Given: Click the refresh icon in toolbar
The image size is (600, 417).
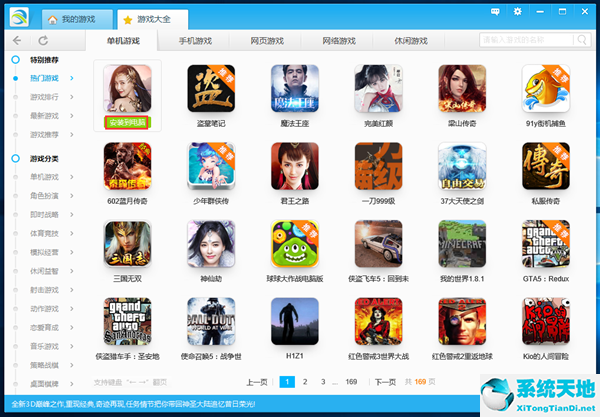Looking at the screenshot, I should 43,40.
